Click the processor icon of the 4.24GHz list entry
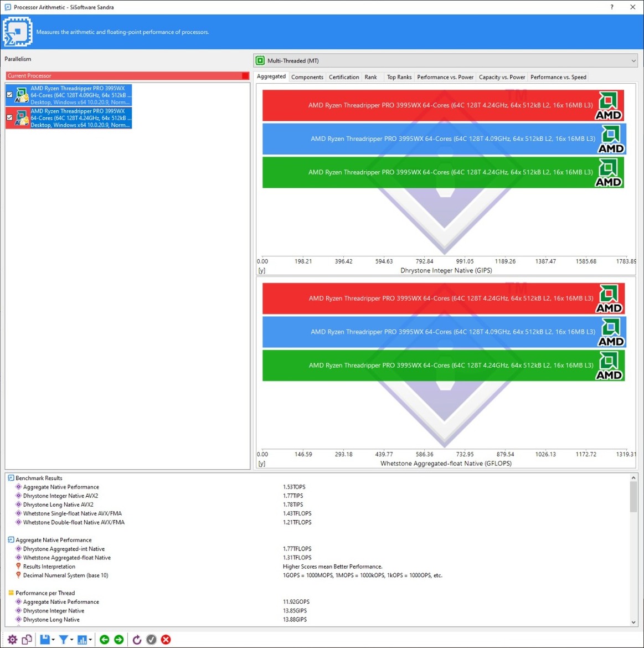644x648 pixels. coord(21,117)
